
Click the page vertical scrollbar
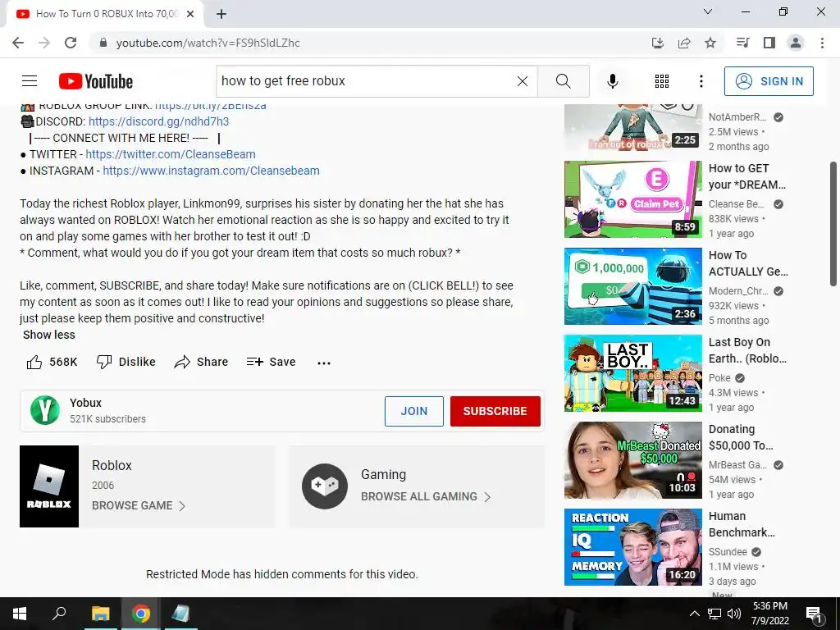(833, 225)
